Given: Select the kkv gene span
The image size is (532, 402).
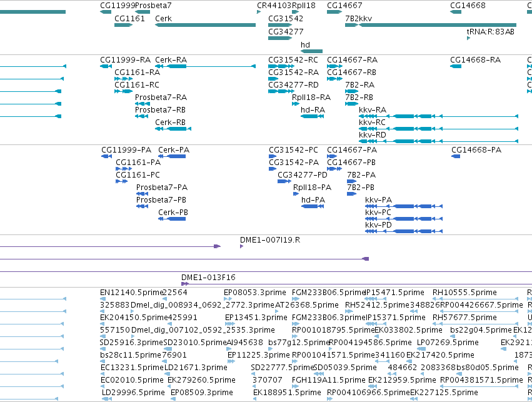Looking at the screenshot, I should pyautogui.click(x=438, y=25).
